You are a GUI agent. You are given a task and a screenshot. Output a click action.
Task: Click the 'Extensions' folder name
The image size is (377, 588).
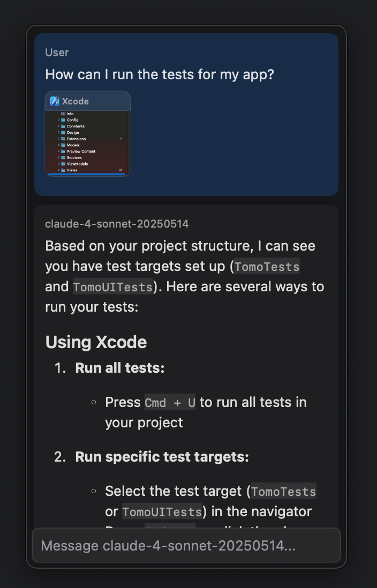(x=76, y=139)
